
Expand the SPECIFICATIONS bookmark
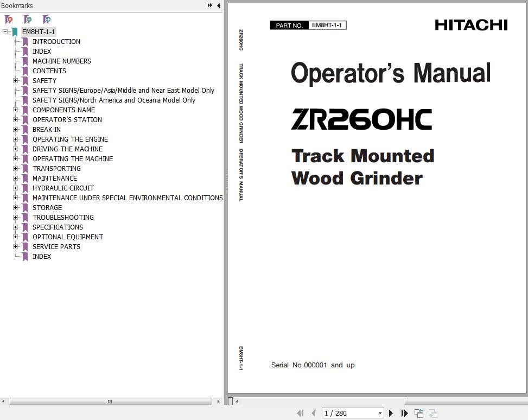[15, 227]
